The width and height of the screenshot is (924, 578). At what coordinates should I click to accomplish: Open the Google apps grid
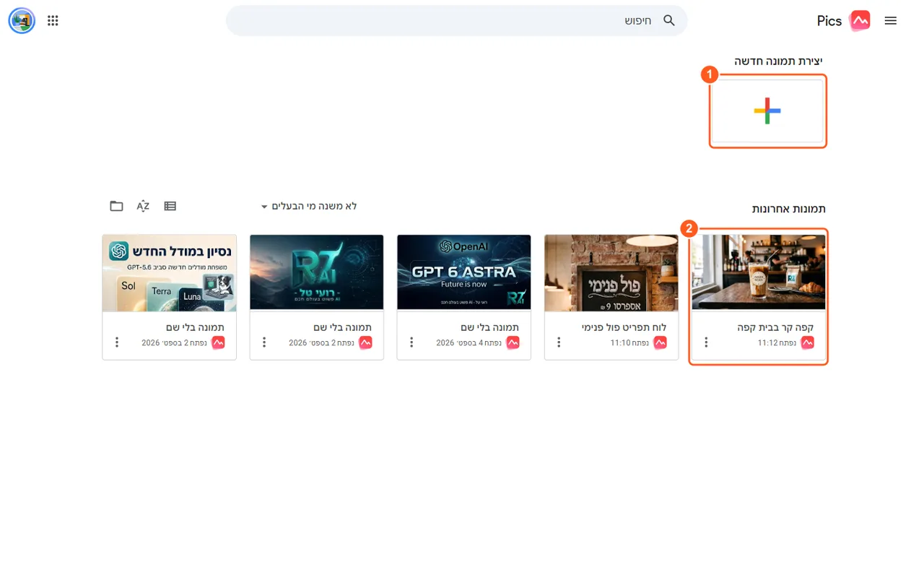click(53, 21)
